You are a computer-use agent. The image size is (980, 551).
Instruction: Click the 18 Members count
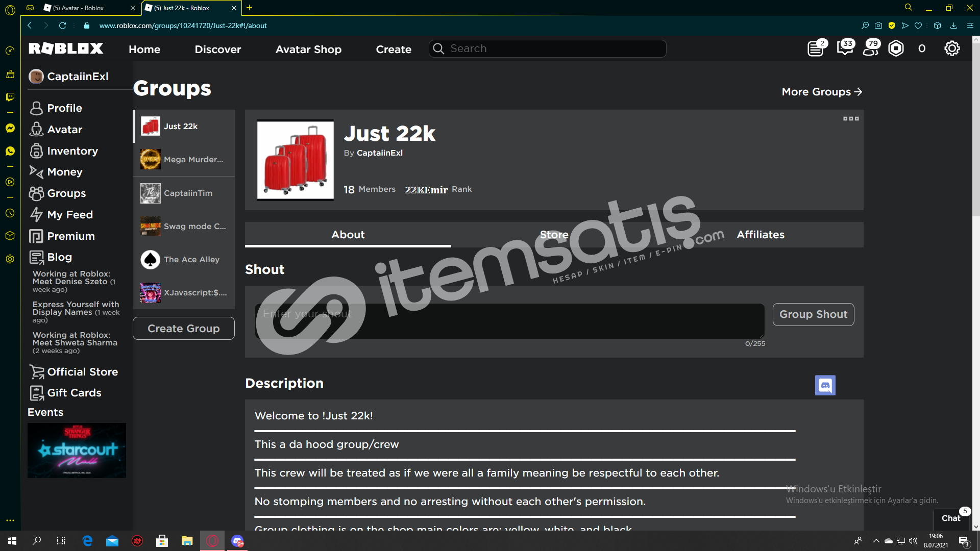pyautogui.click(x=369, y=189)
